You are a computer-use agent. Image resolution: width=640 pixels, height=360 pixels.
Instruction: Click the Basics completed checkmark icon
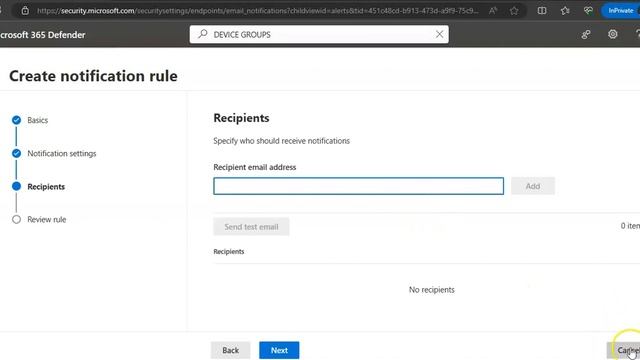click(16, 120)
